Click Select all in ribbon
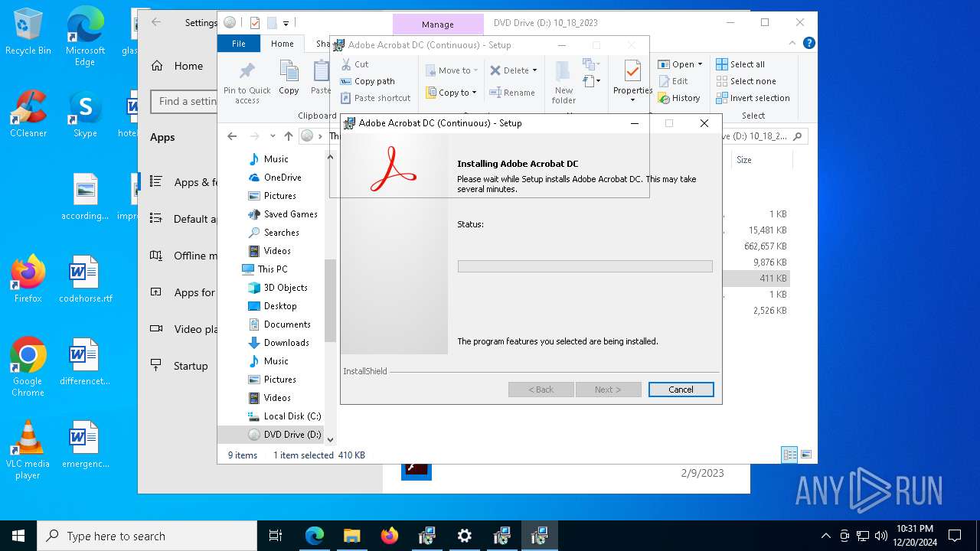The width and height of the screenshot is (980, 551). [740, 64]
